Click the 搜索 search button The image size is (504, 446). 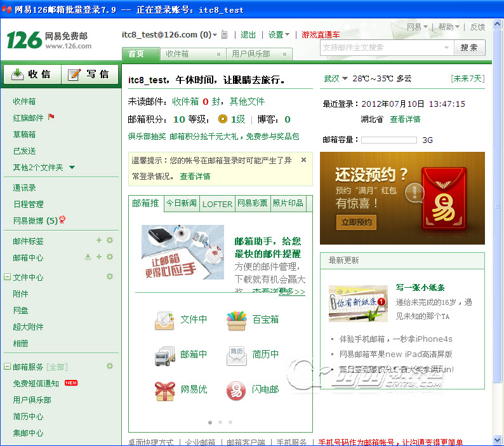coord(469,48)
